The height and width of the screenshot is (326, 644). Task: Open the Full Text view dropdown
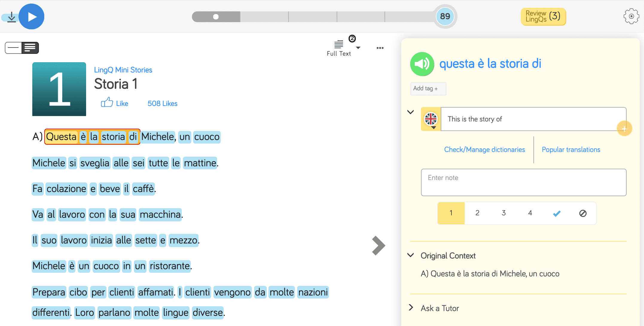[x=358, y=48]
